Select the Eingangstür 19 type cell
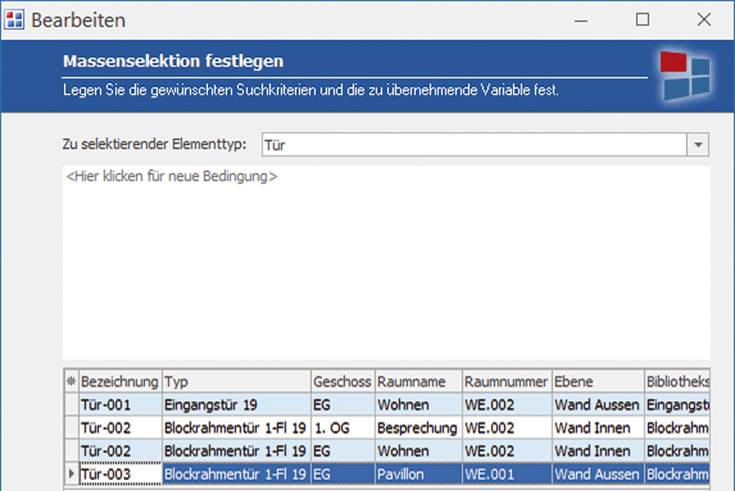 tap(235, 404)
